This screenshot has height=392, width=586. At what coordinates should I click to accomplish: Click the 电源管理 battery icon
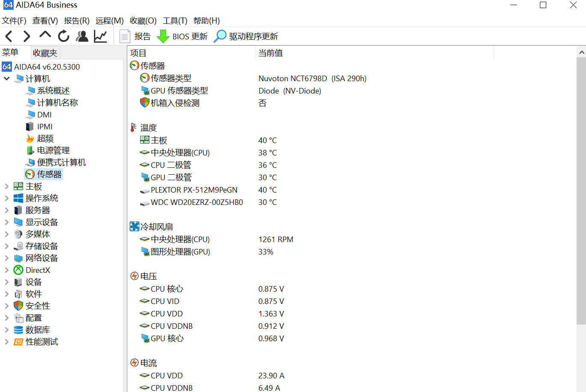tap(30, 150)
